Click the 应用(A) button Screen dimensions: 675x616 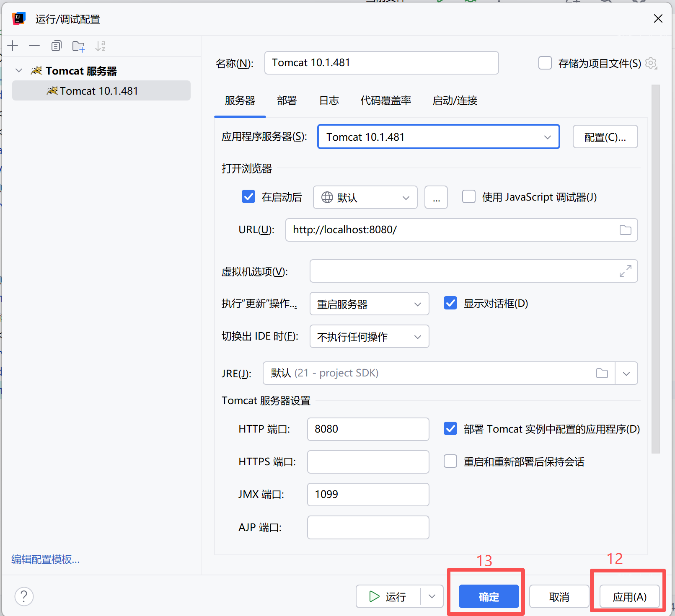click(630, 596)
